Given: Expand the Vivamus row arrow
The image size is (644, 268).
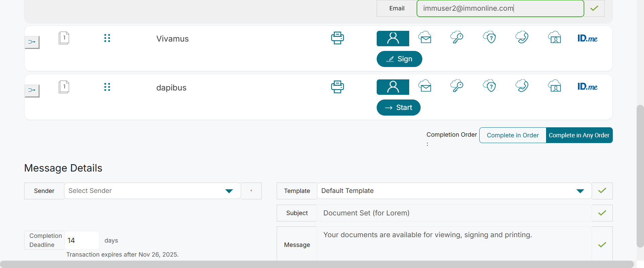Looking at the screenshot, I should click(32, 42).
